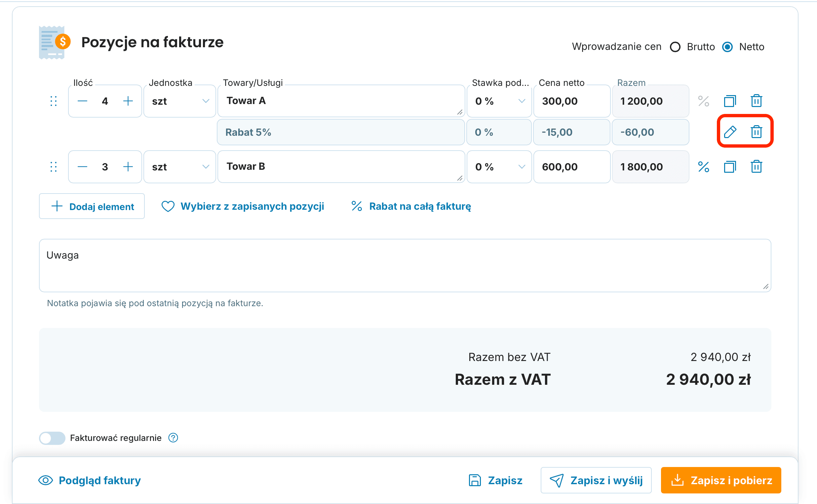Viewport: 817px width, 504px height.
Task: Click the Towar A quantity value 4
Action: coord(105,101)
